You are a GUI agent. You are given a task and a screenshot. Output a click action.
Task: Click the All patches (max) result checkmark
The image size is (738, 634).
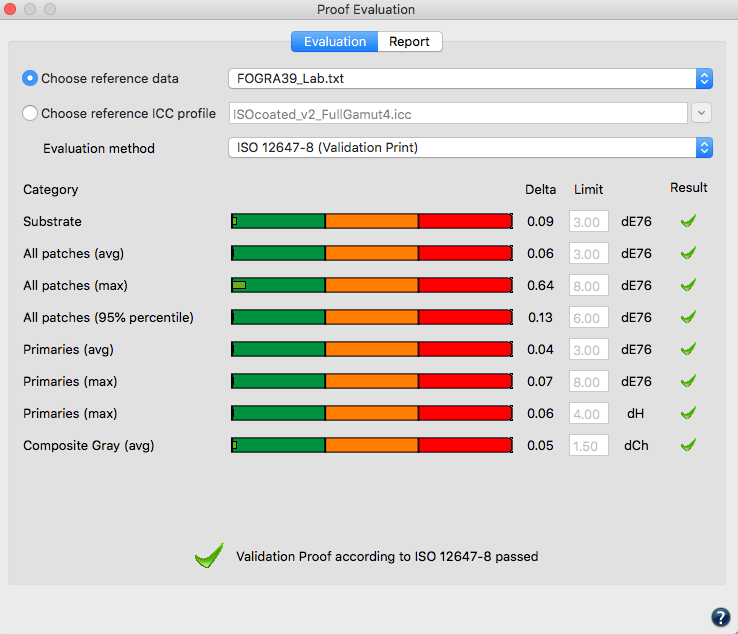(x=688, y=285)
